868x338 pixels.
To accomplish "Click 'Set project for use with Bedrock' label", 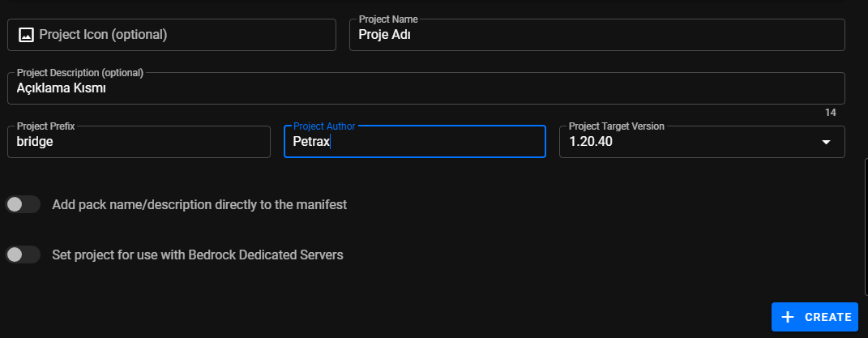I will tap(198, 255).
